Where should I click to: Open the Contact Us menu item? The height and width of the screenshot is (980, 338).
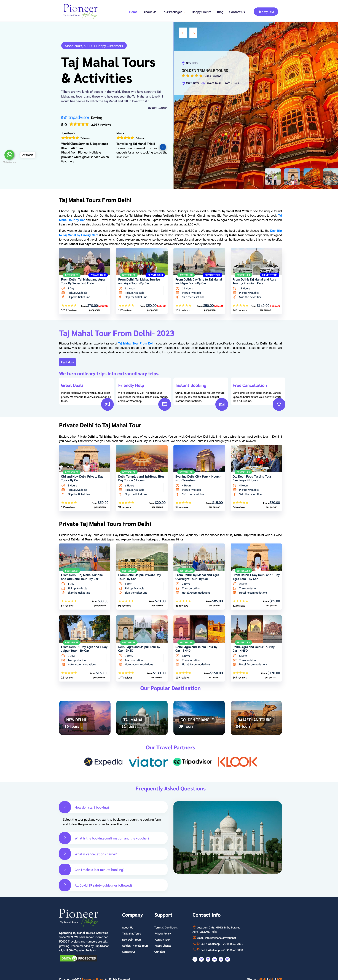tap(237, 12)
